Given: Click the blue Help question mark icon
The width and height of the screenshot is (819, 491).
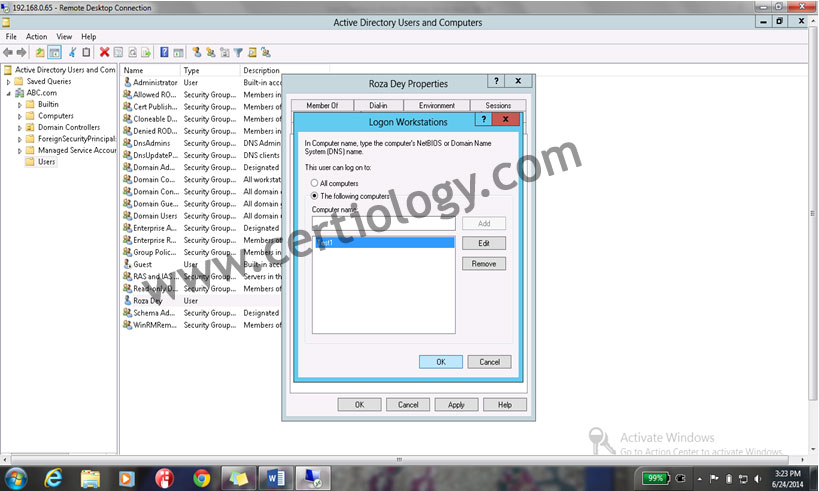Looking at the screenshot, I should click(x=164, y=52).
